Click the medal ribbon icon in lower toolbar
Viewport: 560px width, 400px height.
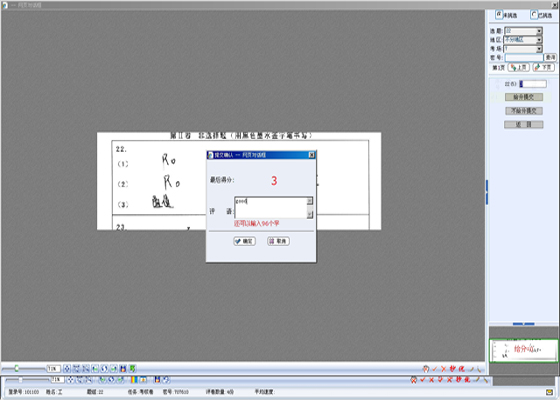click(x=157, y=380)
